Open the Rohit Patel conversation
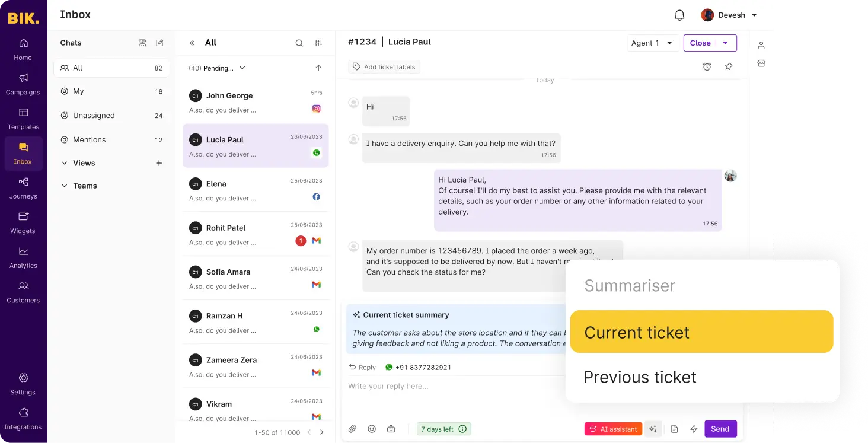This screenshot has width=868, height=443. coord(255,234)
